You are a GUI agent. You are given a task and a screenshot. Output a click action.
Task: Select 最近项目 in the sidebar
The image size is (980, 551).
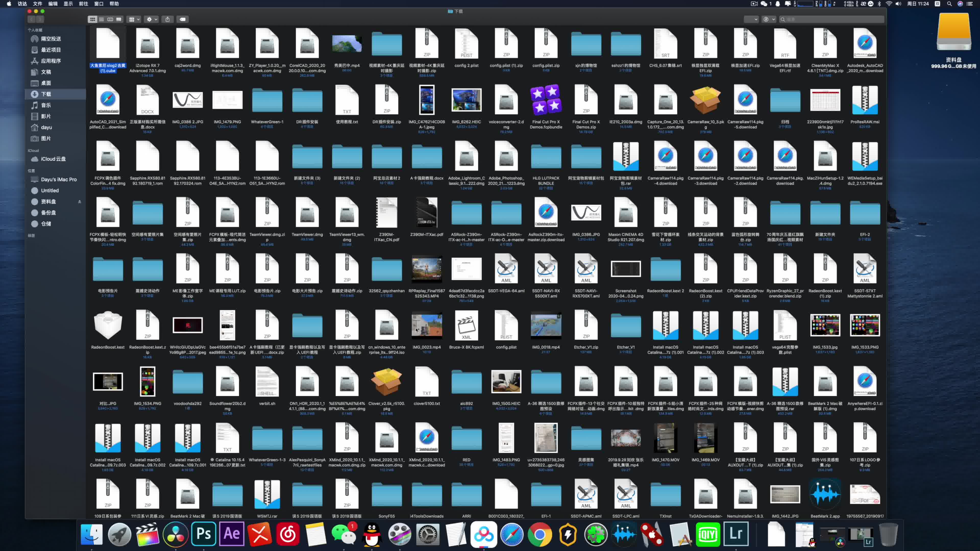(x=56, y=50)
